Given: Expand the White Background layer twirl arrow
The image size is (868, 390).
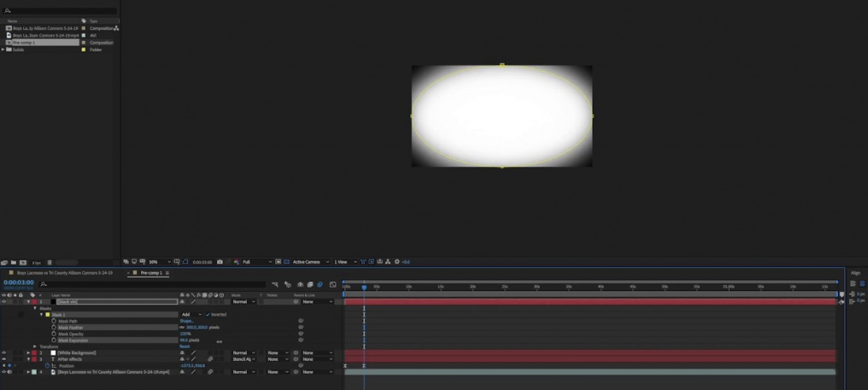Looking at the screenshot, I should (x=28, y=353).
